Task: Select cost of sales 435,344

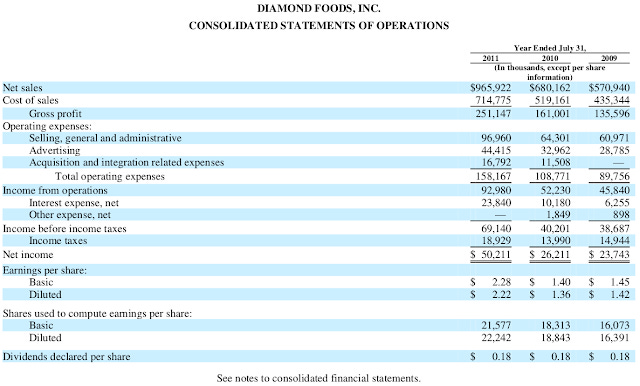Action: coord(612,100)
